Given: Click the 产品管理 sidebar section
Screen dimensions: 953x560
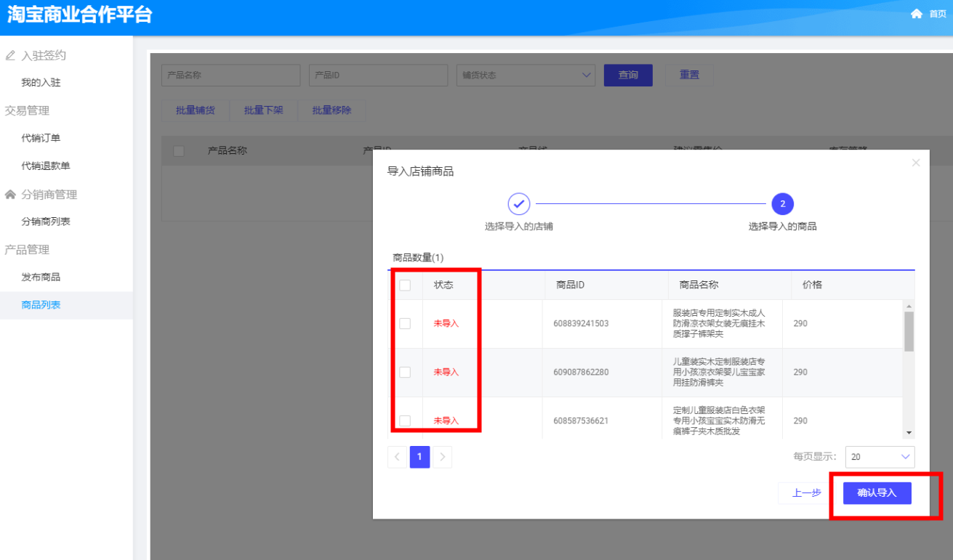Looking at the screenshot, I should [27, 249].
